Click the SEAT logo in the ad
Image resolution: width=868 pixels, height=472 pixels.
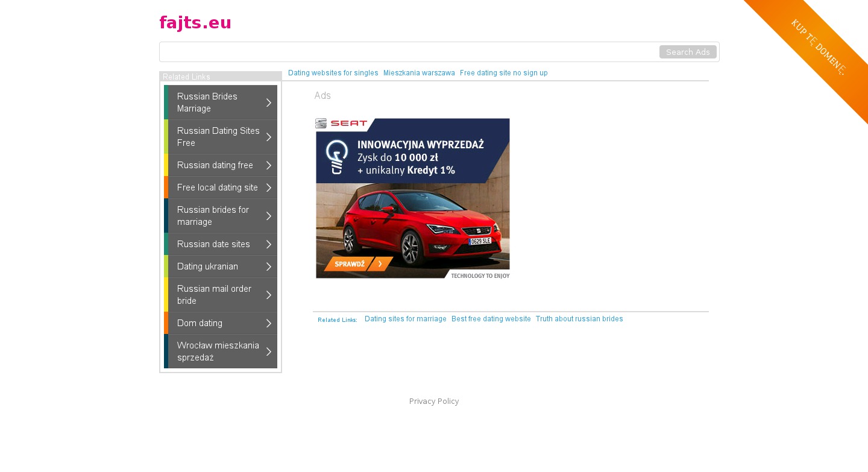pos(342,124)
